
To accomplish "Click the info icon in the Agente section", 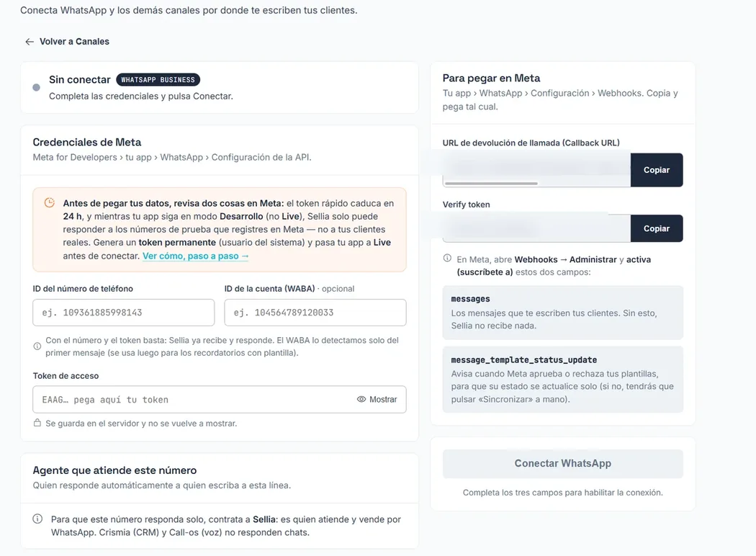I will (37, 519).
